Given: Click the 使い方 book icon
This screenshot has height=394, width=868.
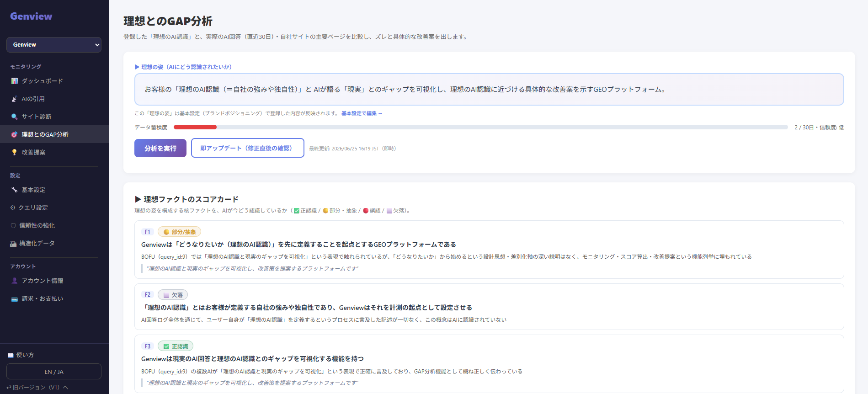Looking at the screenshot, I should pos(11,355).
